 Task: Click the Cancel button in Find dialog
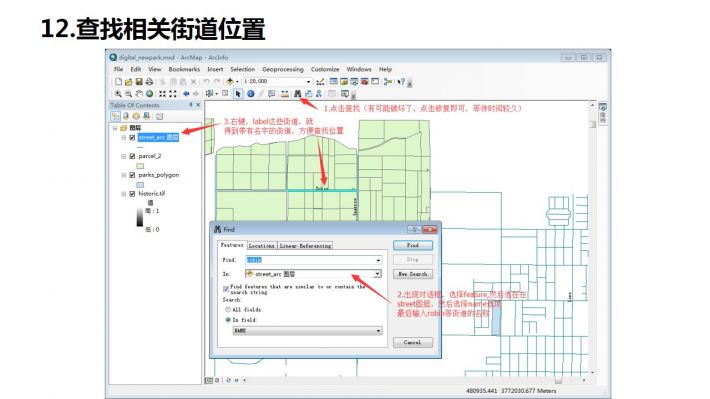coord(413,342)
